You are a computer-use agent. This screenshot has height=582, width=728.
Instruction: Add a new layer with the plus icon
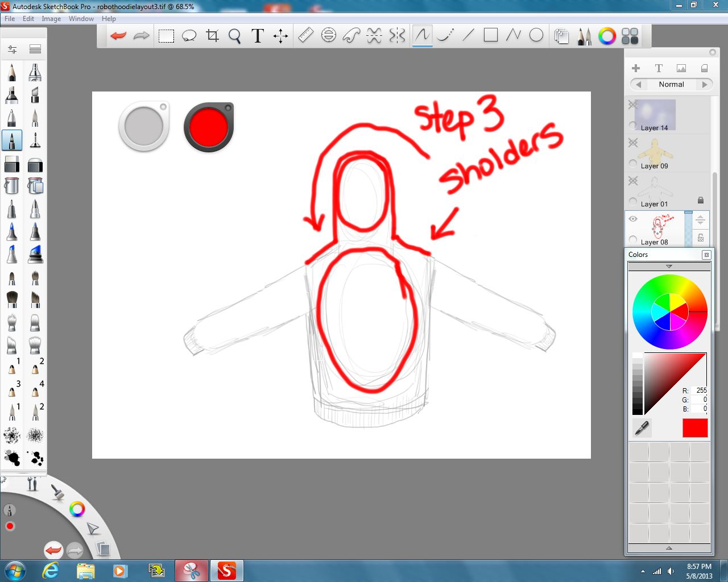636,68
